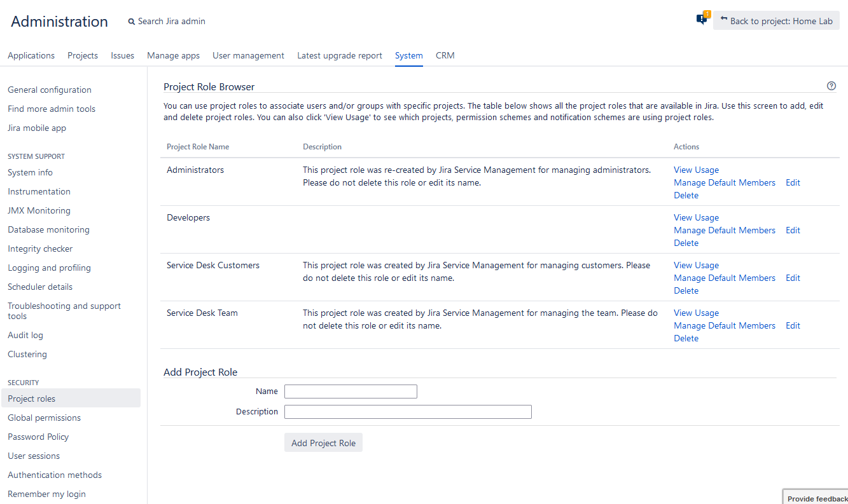Open the Provide feedback button
848x504 pixels.
coord(816,498)
